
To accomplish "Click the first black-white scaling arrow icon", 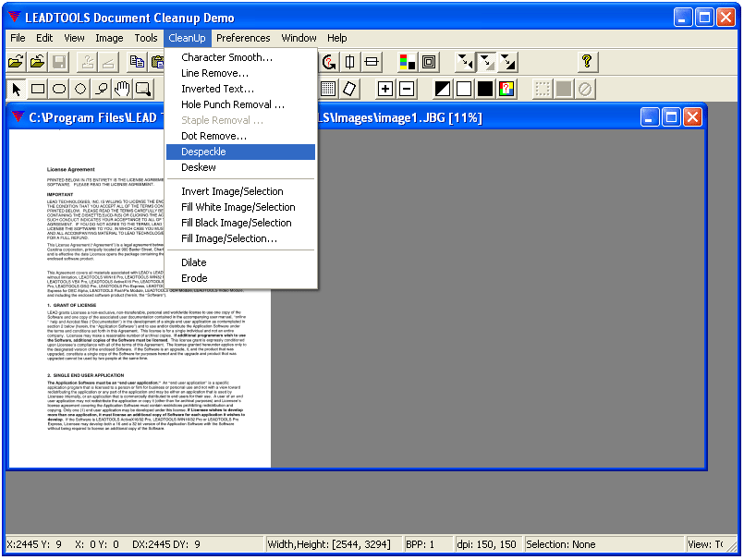I will (x=465, y=62).
